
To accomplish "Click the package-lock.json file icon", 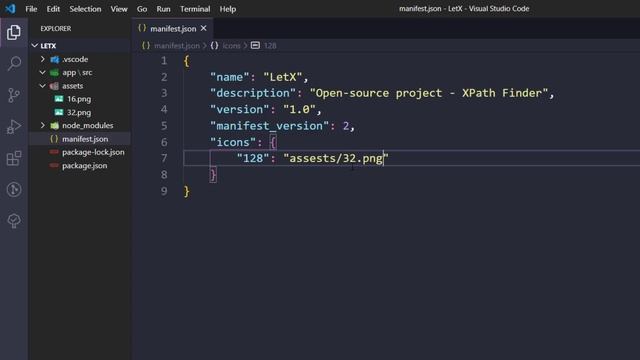I will 54,152.
